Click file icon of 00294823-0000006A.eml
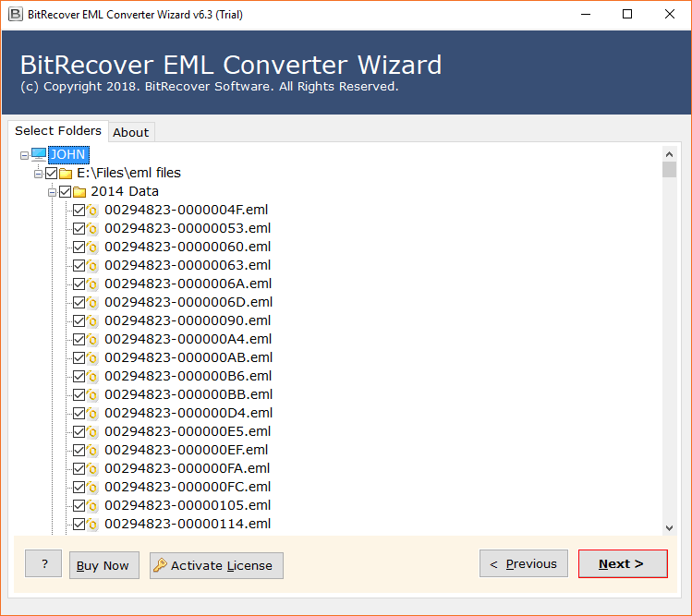The image size is (692, 616). click(x=92, y=284)
